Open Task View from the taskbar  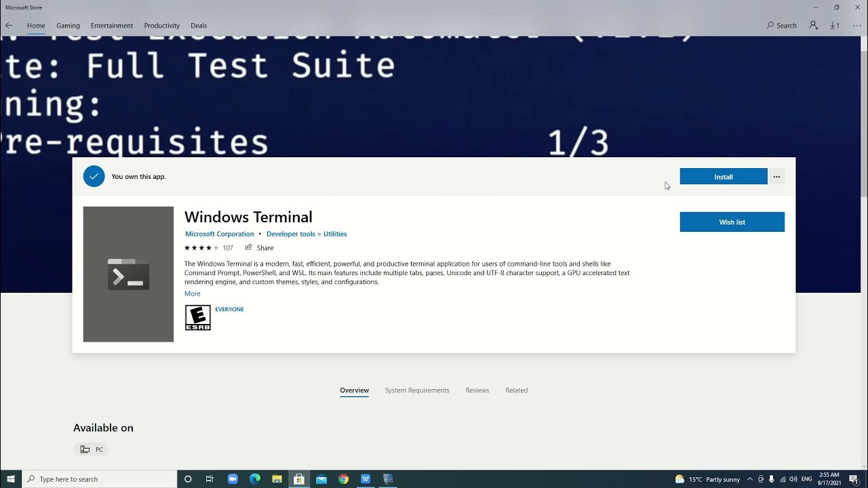(x=210, y=479)
